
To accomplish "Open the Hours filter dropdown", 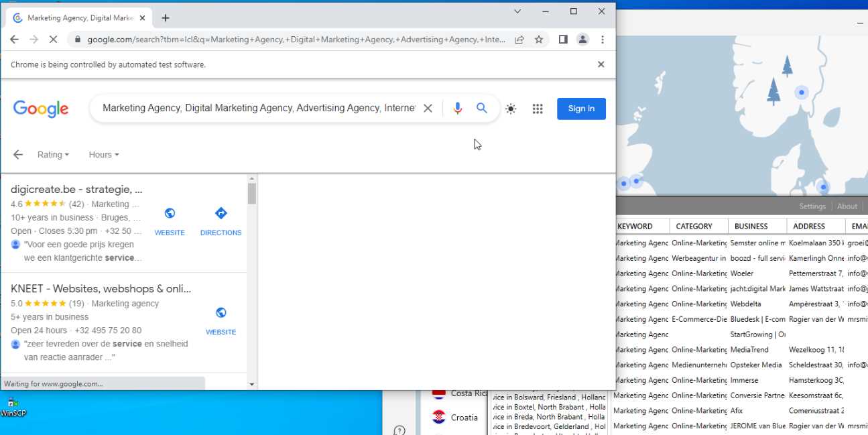I will 103,155.
